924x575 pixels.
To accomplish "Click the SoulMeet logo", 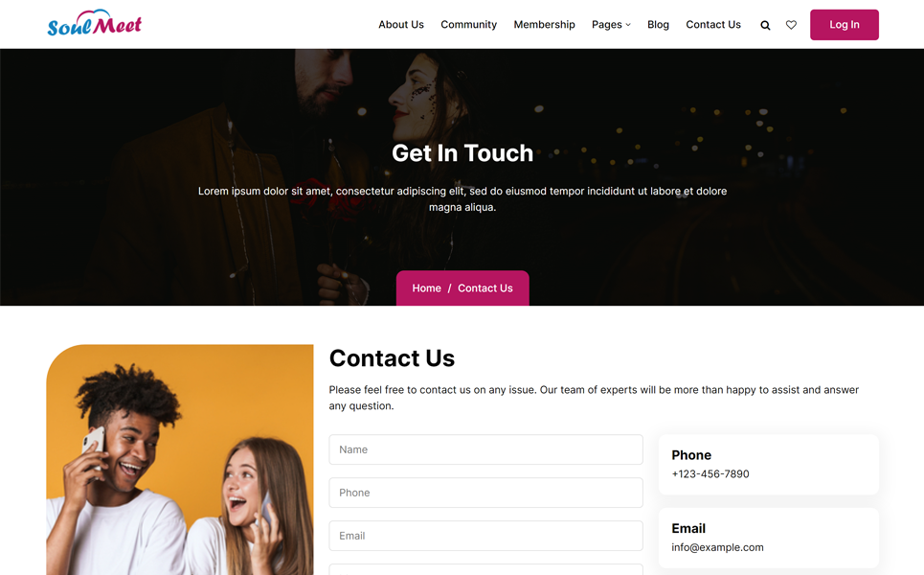I will 95,23.
